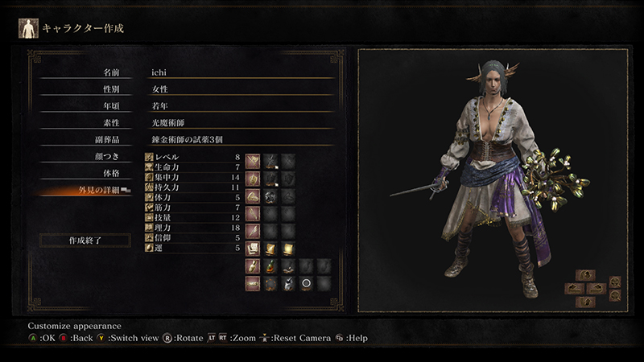Click the rotate camera left arrow icon
The width and height of the screenshot is (644, 362).
(x=575, y=289)
